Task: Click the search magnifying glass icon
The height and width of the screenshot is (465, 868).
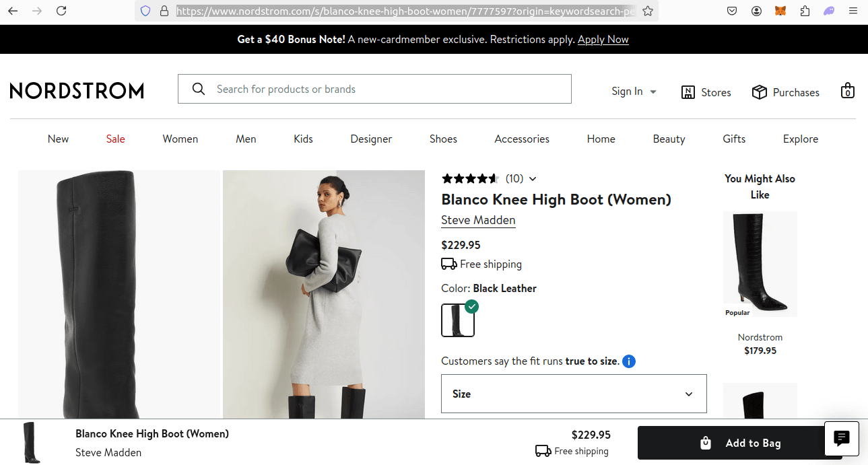Action: click(199, 89)
